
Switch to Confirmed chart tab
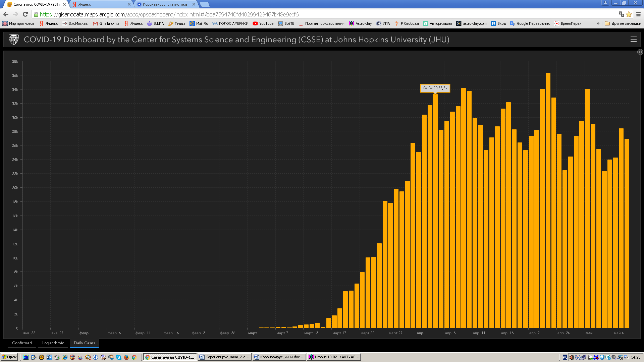pyautogui.click(x=22, y=343)
